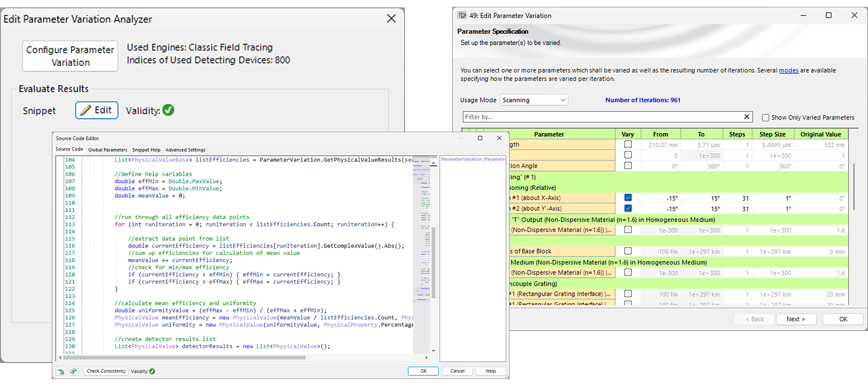Click the import snippet icon
The image size is (868, 386).
pyautogui.click(x=61, y=371)
